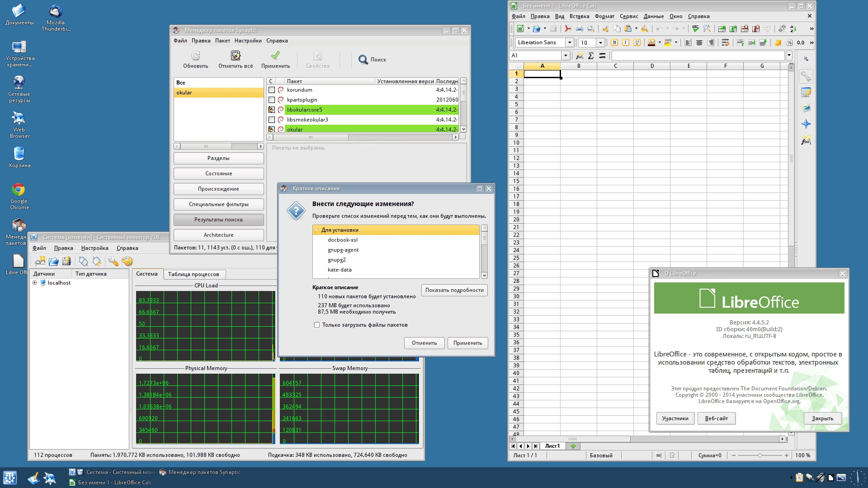
Task: Click the Cut scissors icon in Calc
Action: pyautogui.click(x=605, y=28)
